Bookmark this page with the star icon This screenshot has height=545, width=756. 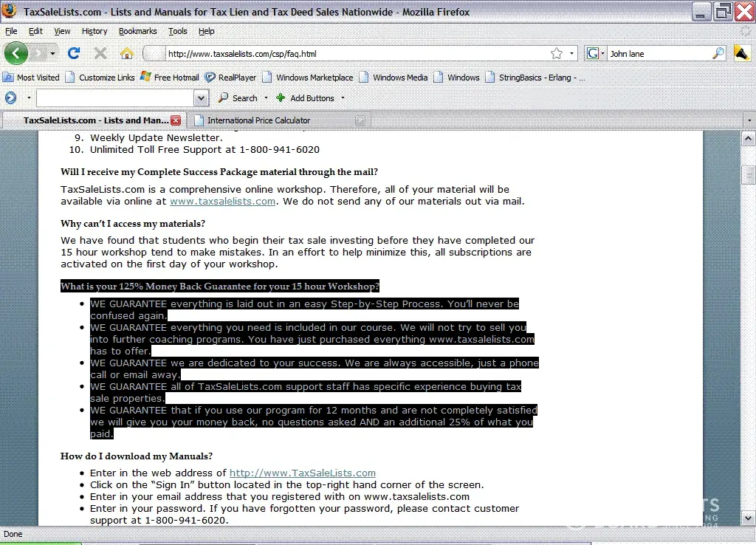point(556,53)
